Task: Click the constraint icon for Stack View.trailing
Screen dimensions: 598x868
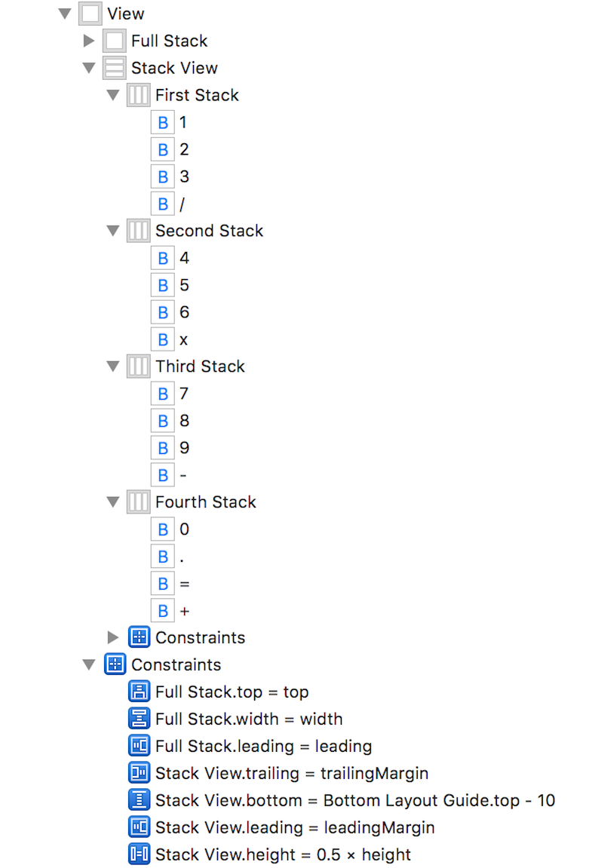Action: [140, 773]
